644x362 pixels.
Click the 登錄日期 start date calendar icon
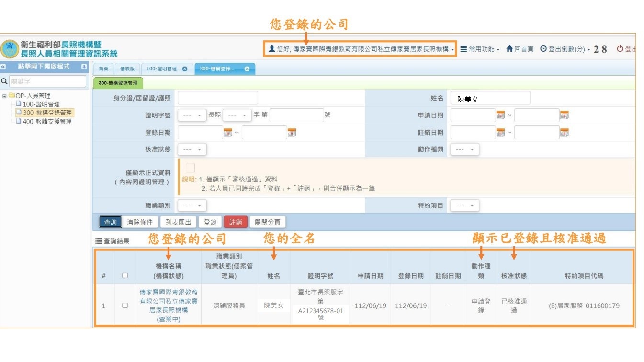click(x=227, y=133)
